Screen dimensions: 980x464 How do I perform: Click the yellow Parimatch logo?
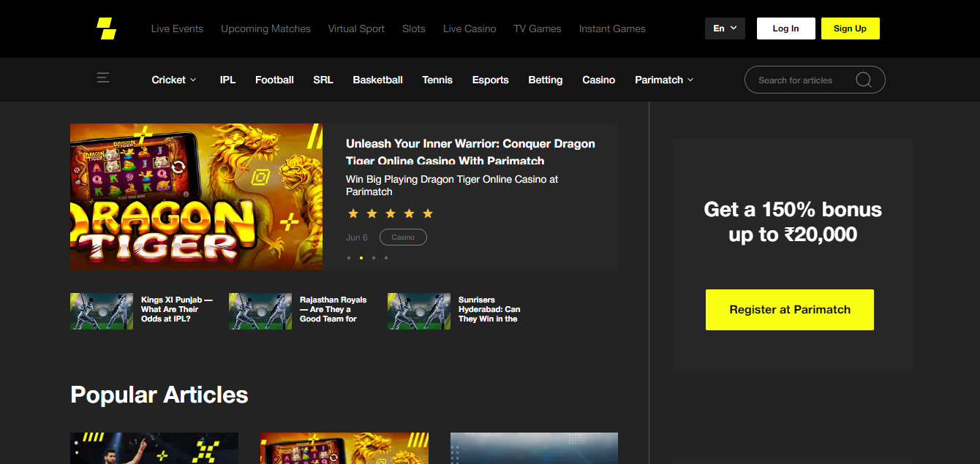[x=106, y=28]
